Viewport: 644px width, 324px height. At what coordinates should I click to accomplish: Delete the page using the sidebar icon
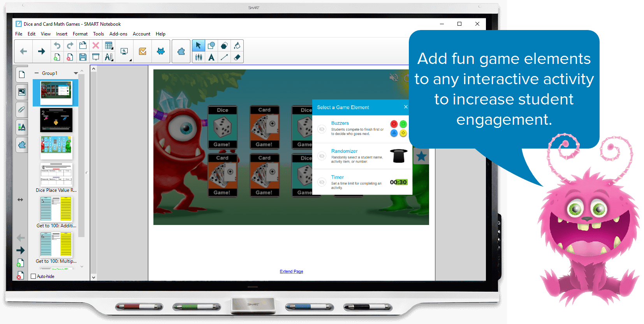tap(20, 275)
